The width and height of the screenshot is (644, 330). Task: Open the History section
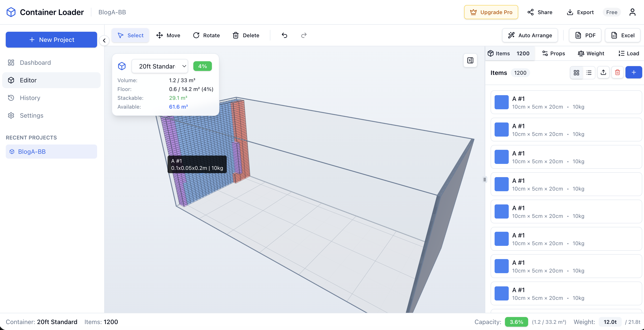point(30,98)
